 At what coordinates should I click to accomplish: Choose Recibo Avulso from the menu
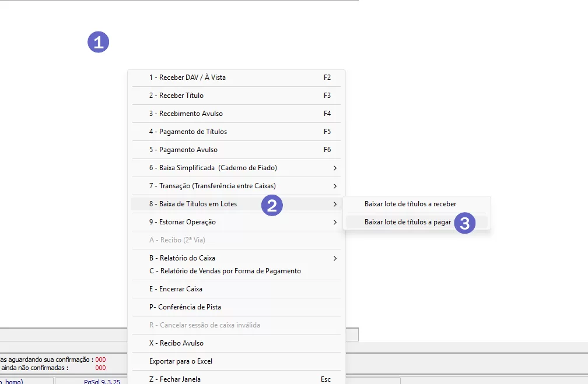click(x=176, y=343)
